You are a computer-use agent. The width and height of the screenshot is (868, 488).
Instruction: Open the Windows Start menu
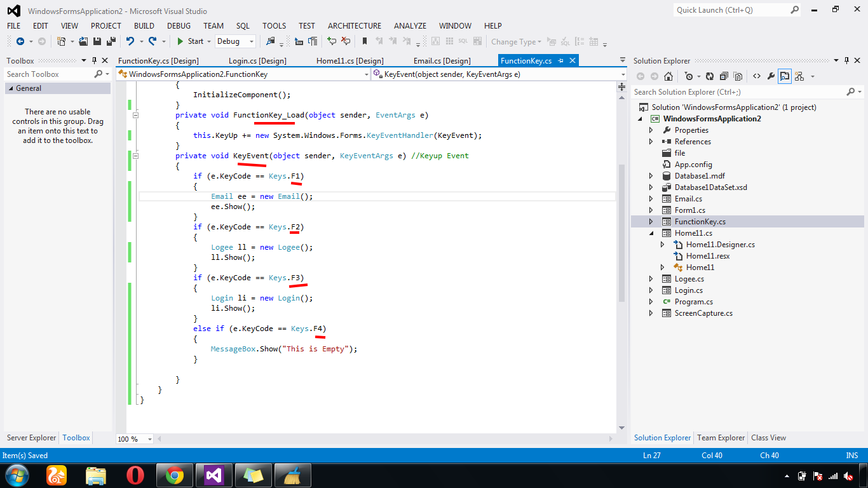(x=16, y=475)
